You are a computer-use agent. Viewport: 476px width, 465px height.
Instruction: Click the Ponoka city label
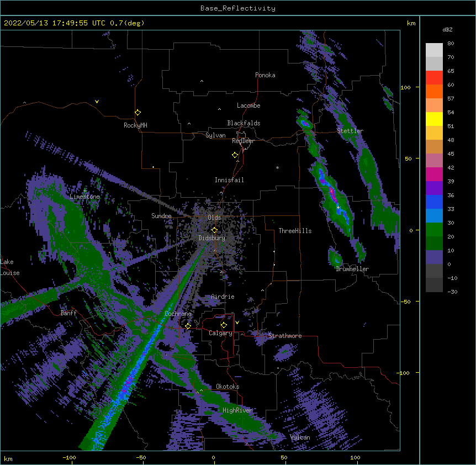(x=265, y=75)
